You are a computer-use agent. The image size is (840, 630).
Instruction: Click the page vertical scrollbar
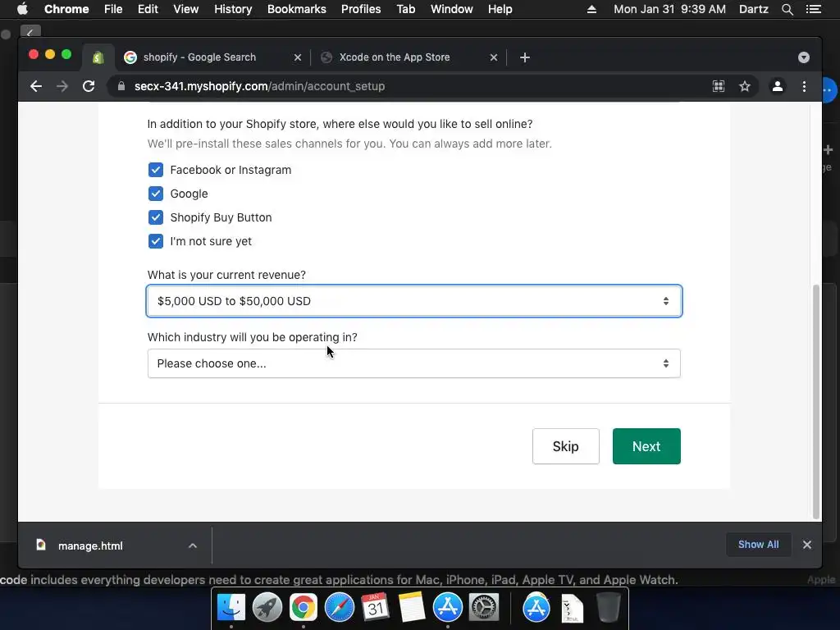[x=816, y=402]
